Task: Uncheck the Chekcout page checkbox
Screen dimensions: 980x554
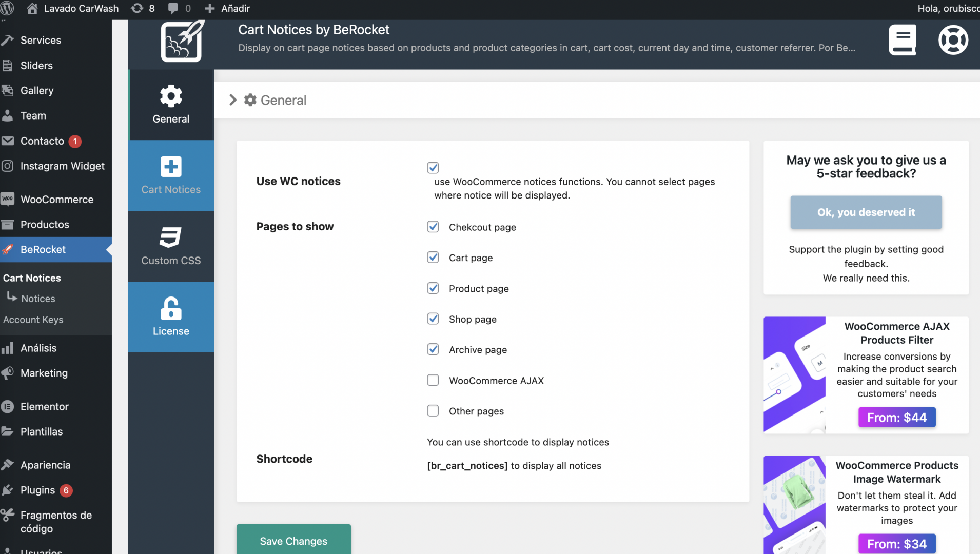Action: [x=433, y=227]
